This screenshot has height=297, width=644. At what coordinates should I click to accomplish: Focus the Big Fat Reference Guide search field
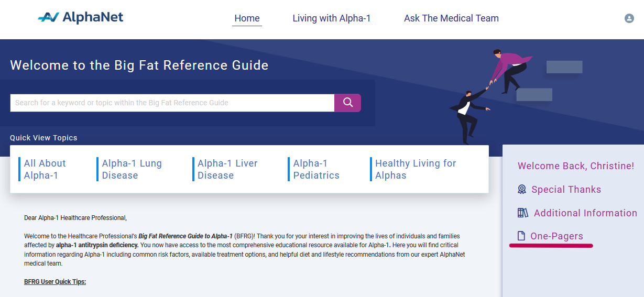[172, 103]
